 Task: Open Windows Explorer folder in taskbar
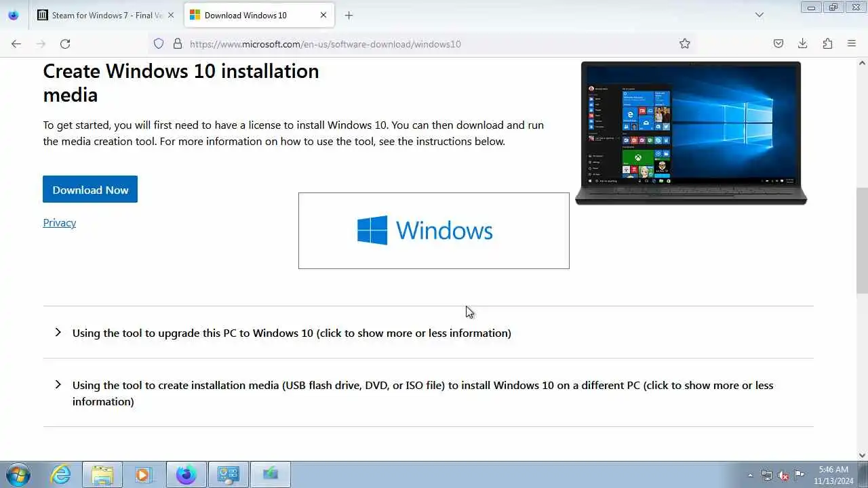pyautogui.click(x=102, y=474)
